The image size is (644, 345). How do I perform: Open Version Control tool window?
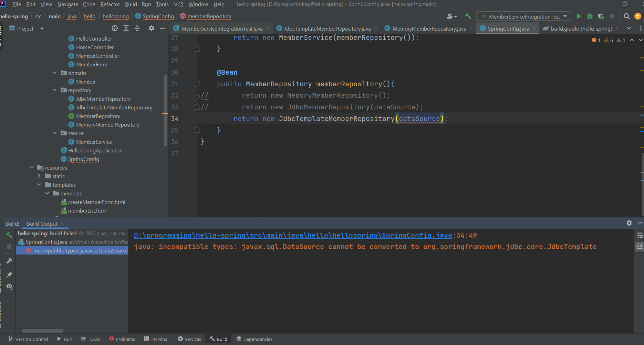[28, 339]
